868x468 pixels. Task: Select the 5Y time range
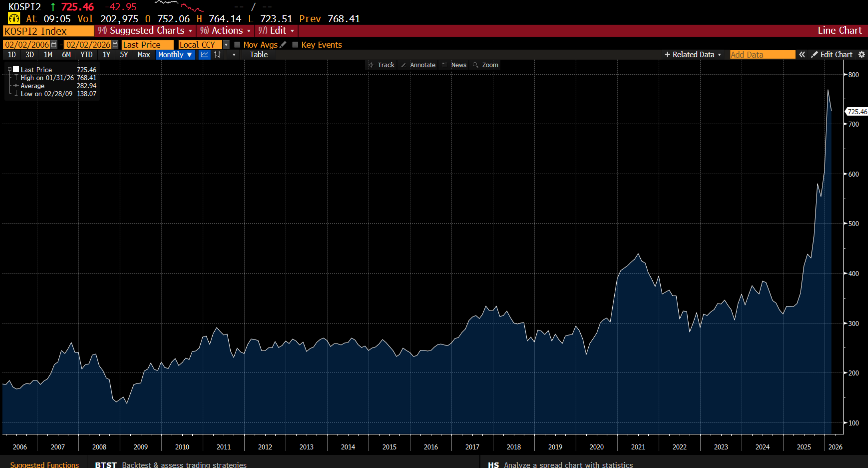coord(124,55)
